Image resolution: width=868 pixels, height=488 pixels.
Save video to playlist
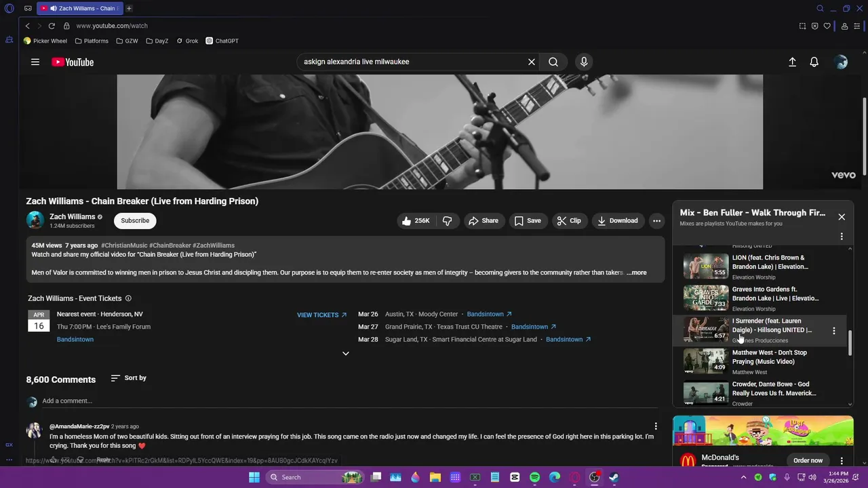pyautogui.click(x=528, y=220)
